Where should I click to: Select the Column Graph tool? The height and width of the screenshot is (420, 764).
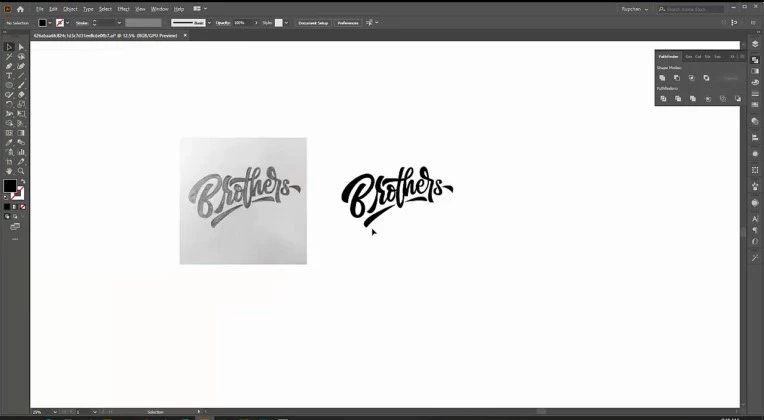21,152
